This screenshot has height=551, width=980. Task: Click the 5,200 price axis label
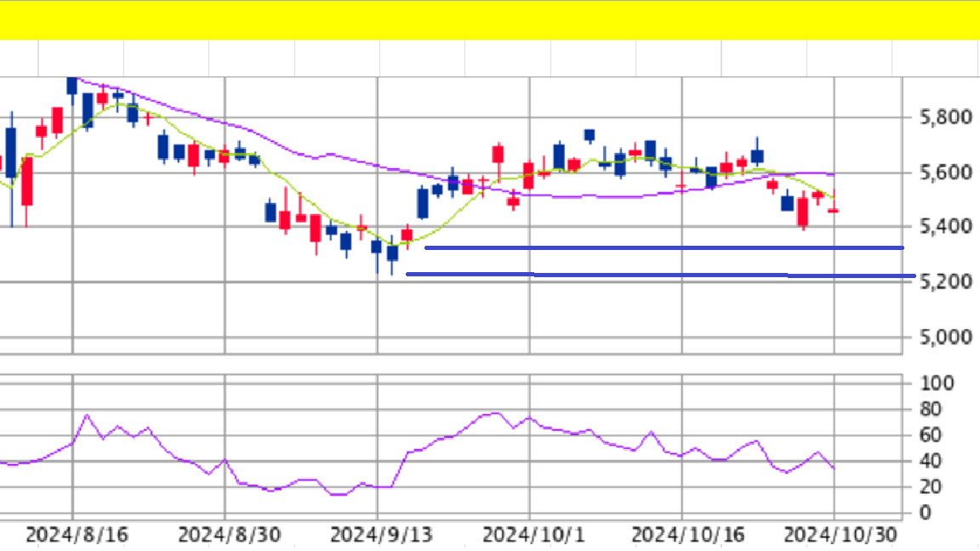tap(946, 281)
